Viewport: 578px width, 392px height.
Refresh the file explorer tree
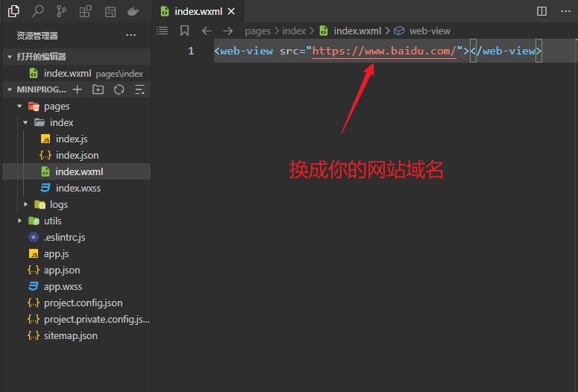[x=119, y=89]
